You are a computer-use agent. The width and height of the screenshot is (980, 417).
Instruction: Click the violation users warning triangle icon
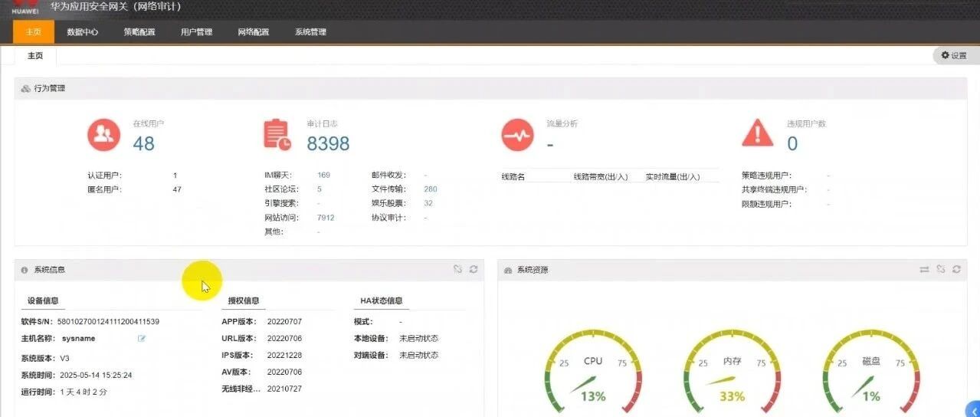758,133
